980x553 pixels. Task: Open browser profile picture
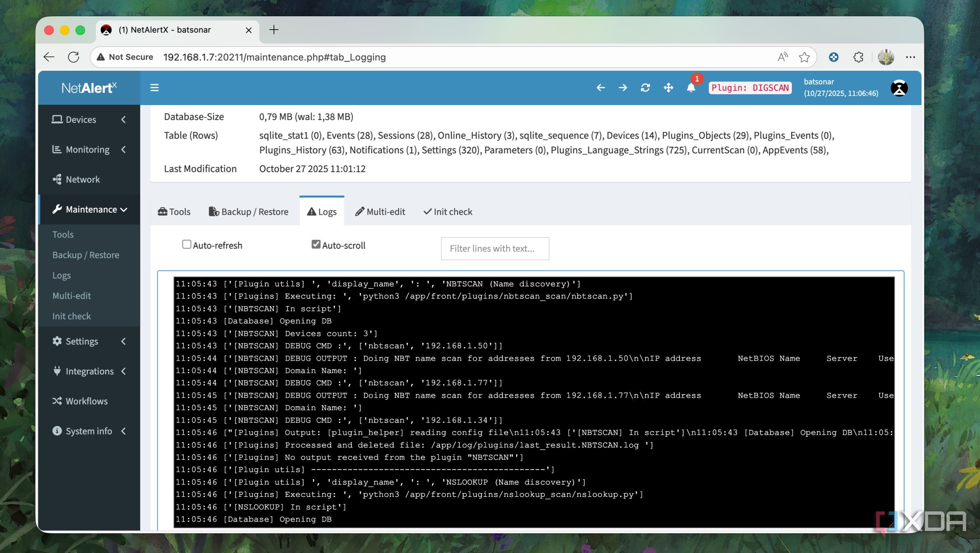pos(886,57)
